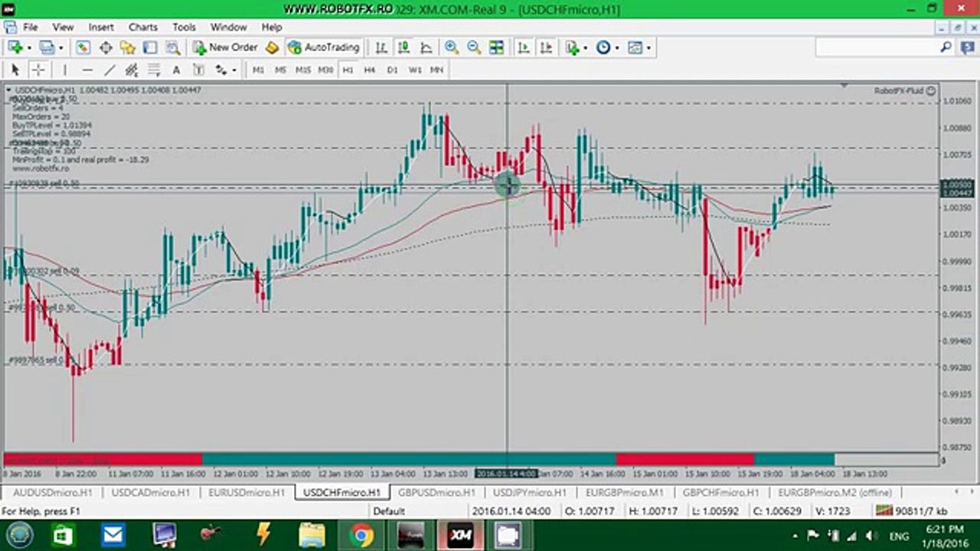The width and height of the screenshot is (980, 551).
Task: Open the Templates icon
Action: [635, 47]
